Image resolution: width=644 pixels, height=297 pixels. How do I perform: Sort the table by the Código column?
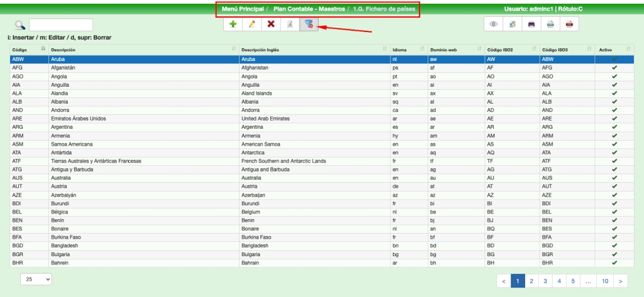coord(25,49)
